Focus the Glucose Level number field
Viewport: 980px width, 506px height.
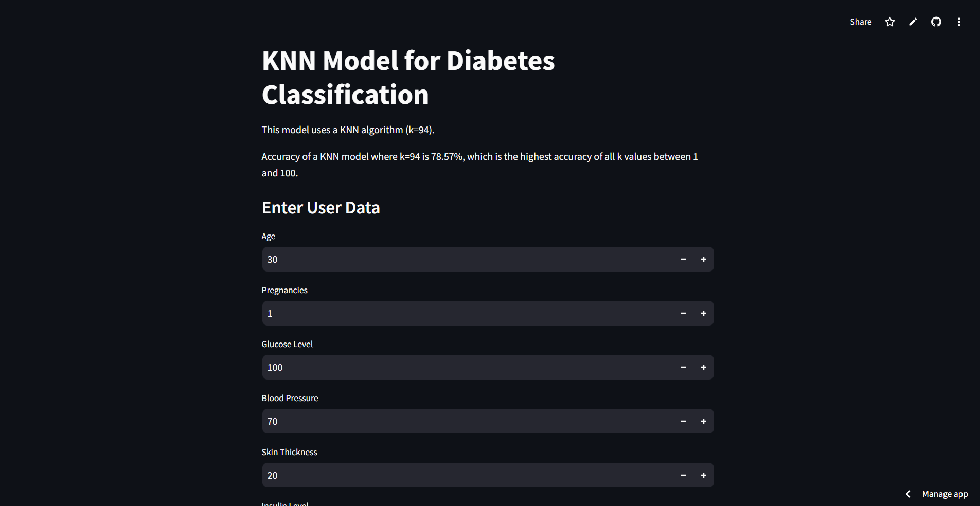point(463,367)
